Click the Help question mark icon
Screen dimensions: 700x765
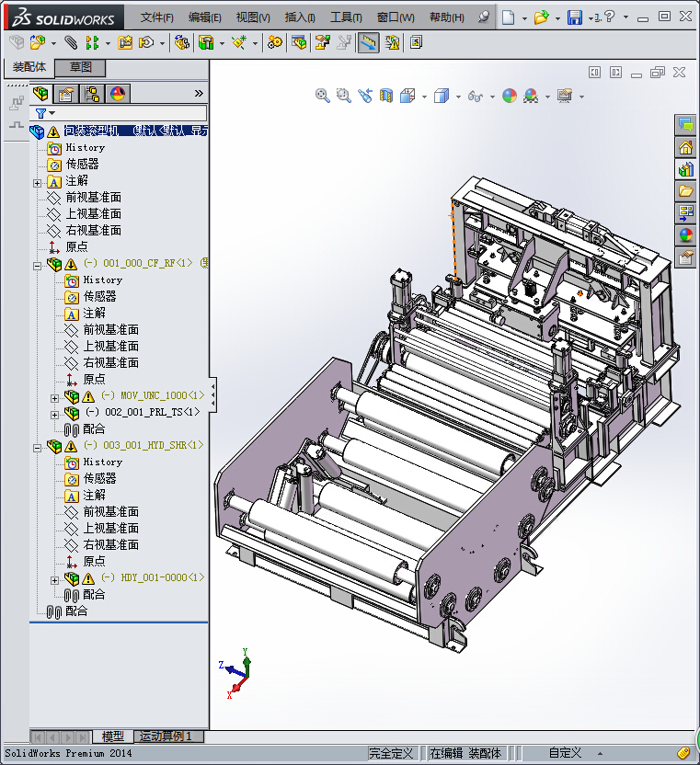[x=609, y=17]
